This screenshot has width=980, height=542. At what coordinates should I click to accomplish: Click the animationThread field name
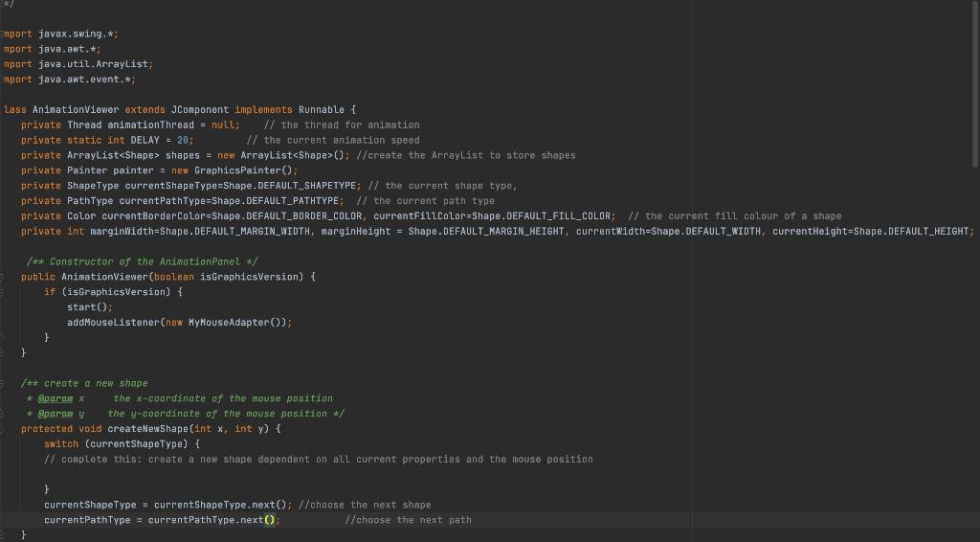150,125
